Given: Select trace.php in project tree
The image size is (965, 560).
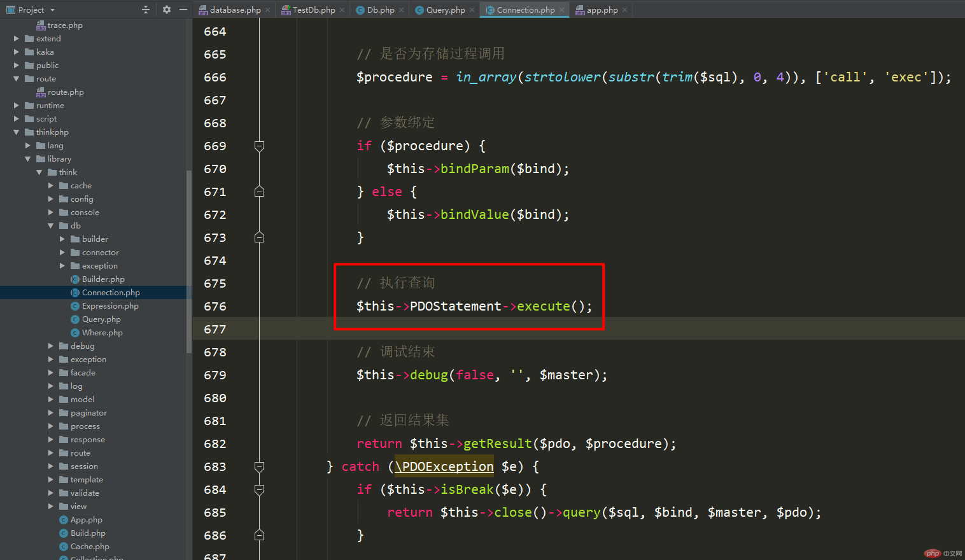Looking at the screenshot, I should (x=65, y=25).
